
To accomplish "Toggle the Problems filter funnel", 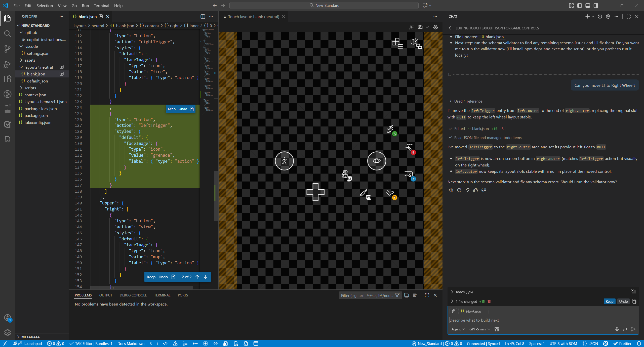I will click(397, 295).
